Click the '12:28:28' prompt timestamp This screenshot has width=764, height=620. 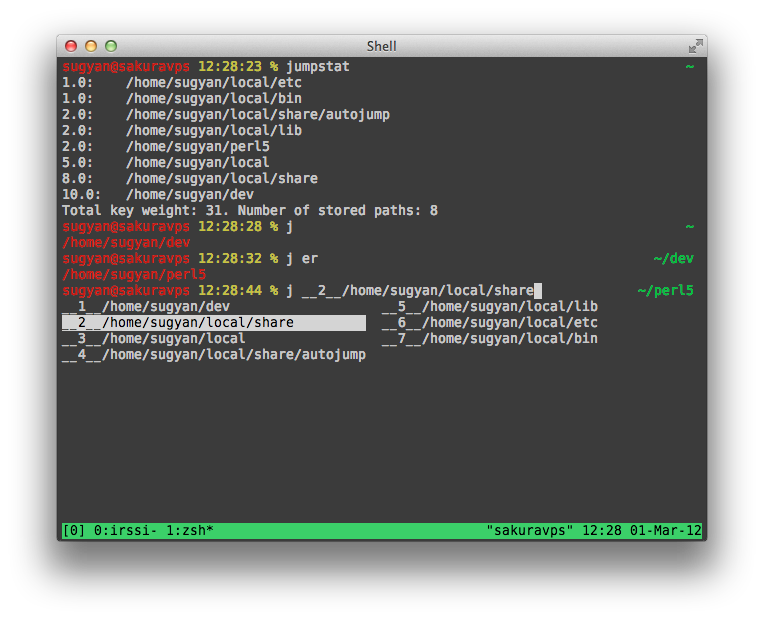[x=229, y=227]
